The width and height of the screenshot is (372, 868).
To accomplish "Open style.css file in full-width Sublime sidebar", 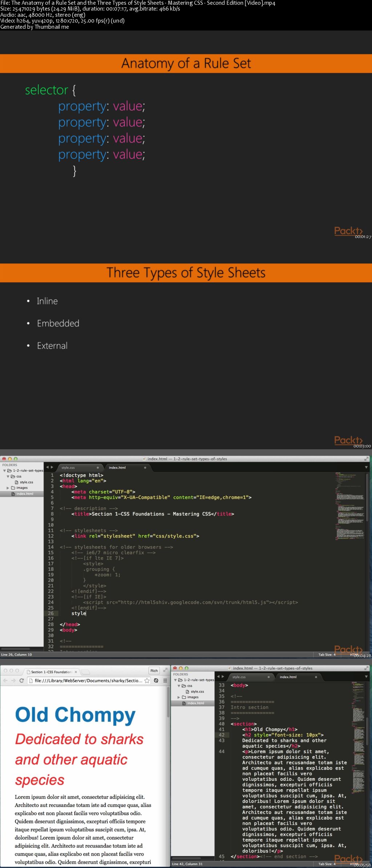I will tap(24, 482).
